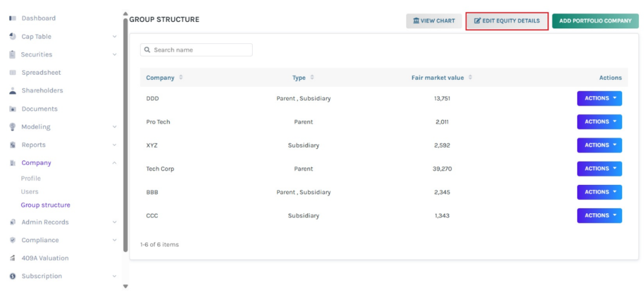Open Actions dropdown for XYZ
This screenshot has width=644, height=295.
tap(599, 145)
